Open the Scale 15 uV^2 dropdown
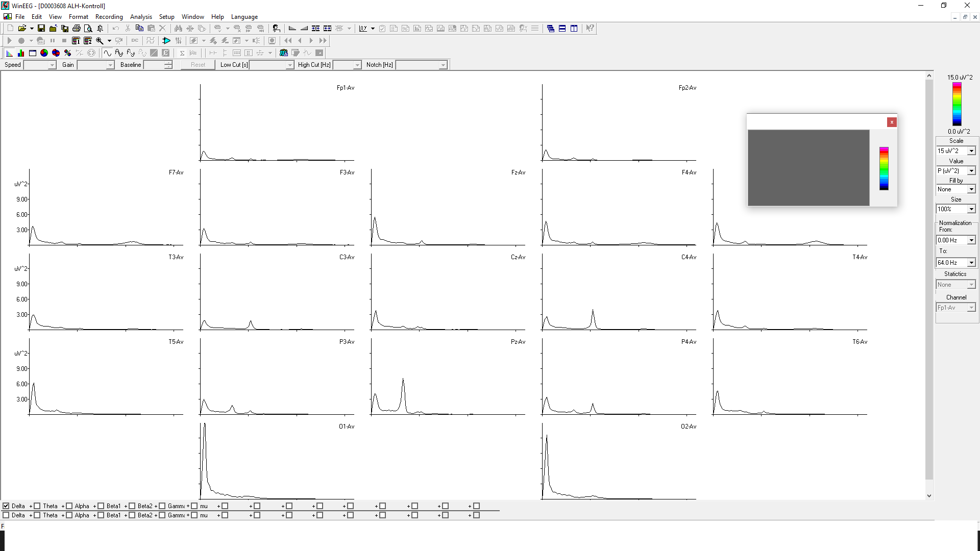Image resolution: width=980 pixels, height=551 pixels. pyautogui.click(x=971, y=151)
